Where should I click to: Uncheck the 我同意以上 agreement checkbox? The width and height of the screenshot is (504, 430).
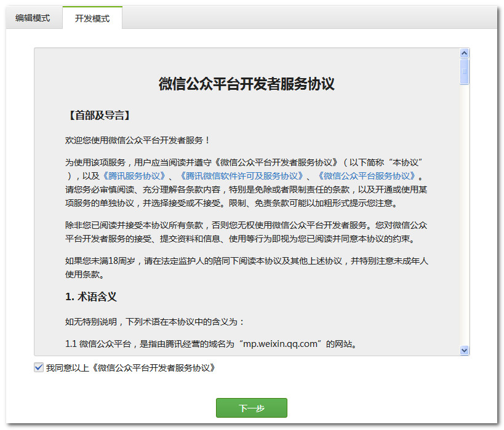click(39, 367)
